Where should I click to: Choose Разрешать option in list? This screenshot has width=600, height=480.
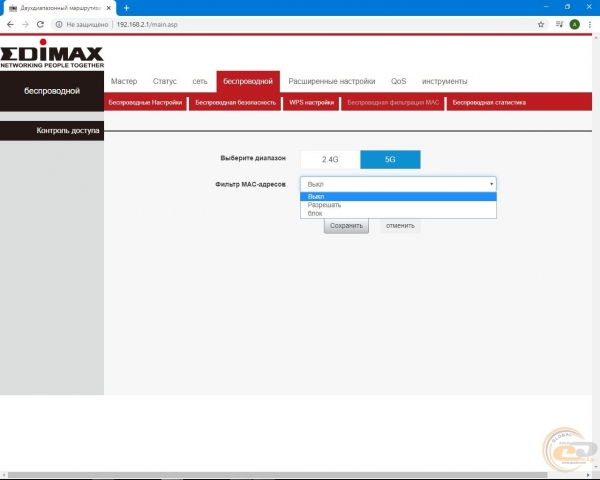tap(398, 205)
